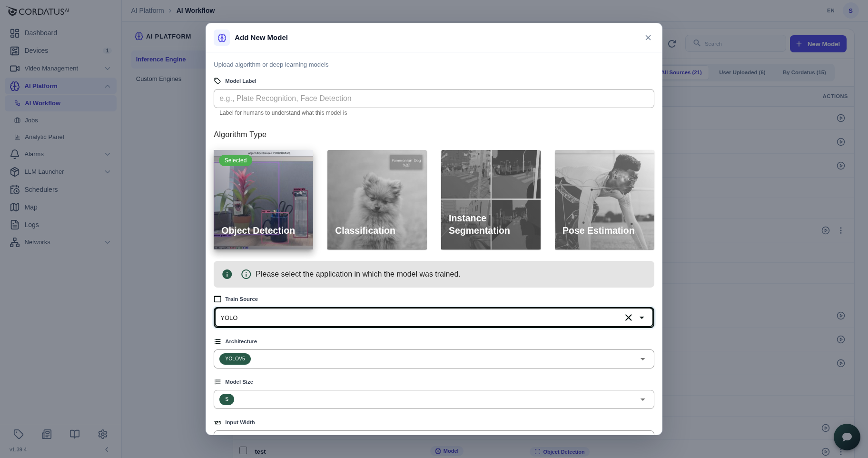Choose the Instance Segmentation algorithm card

tap(491, 200)
